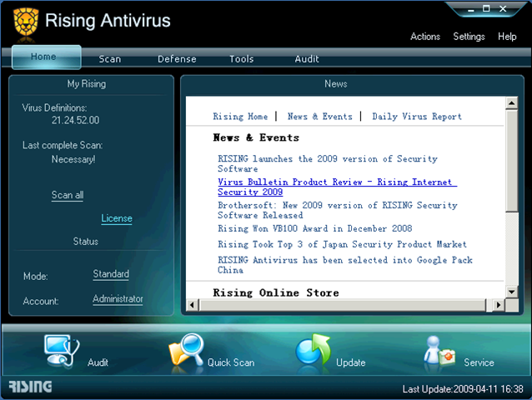Change the Standard mode link

[x=111, y=274]
